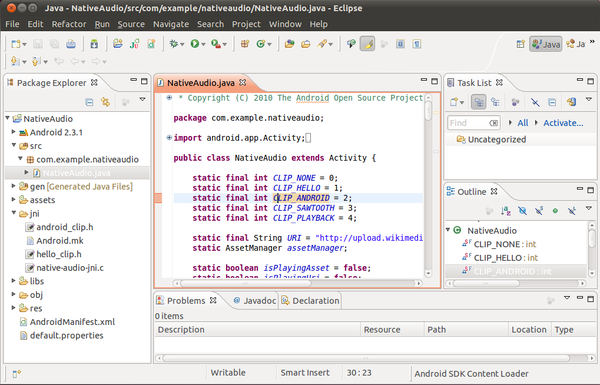Expand the Android 2.3.1 library node

pyautogui.click(x=14, y=132)
